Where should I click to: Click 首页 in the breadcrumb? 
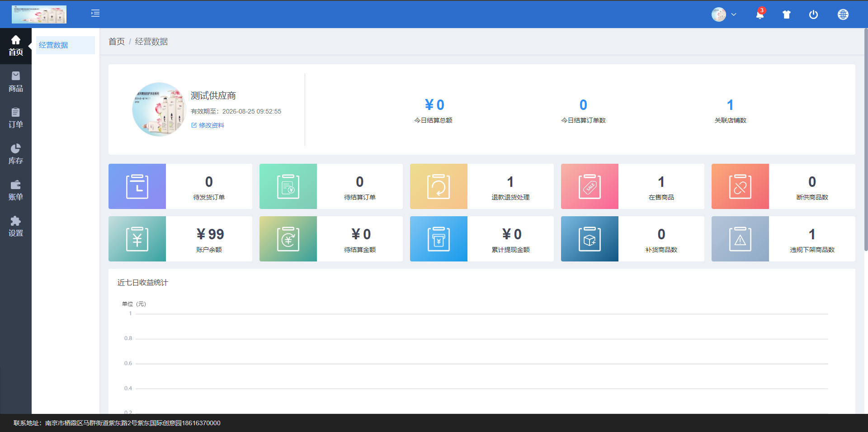pyautogui.click(x=117, y=42)
